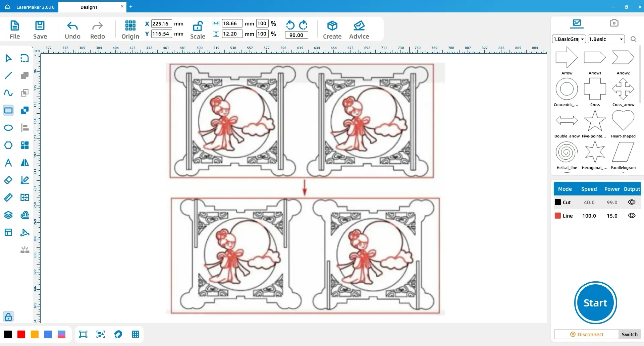Open the Advice tool
The width and height of the screenshot is (644, 346).
[359, 30]
